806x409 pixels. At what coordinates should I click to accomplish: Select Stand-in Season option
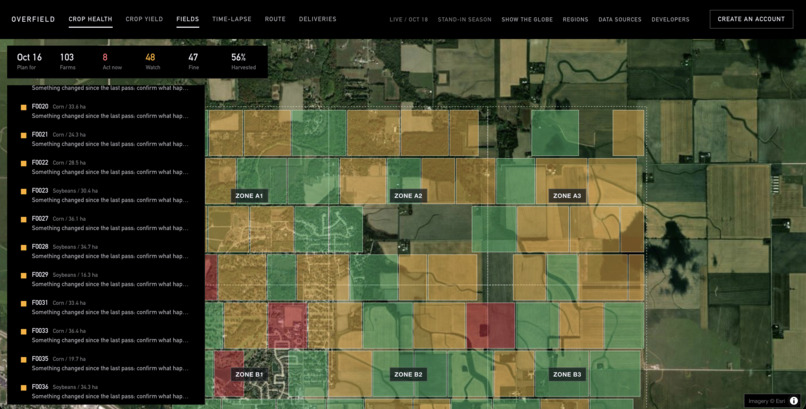465,20
